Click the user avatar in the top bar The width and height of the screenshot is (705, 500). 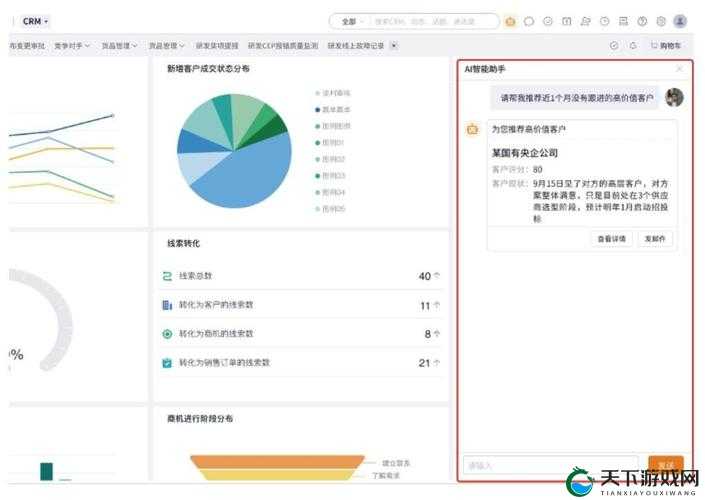680,21
